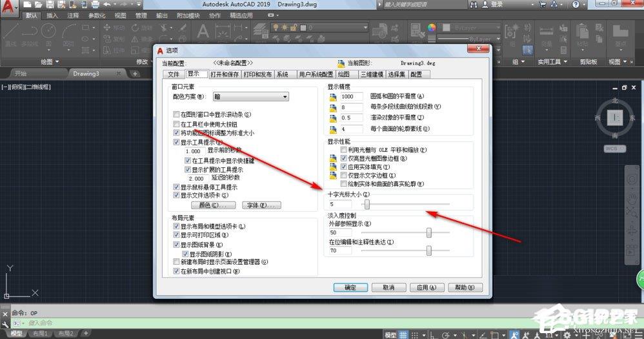Screen dimensions: 644x339
Task: Click the New drawing icon in quick access toolbar
Action: [x=27, y=5]
